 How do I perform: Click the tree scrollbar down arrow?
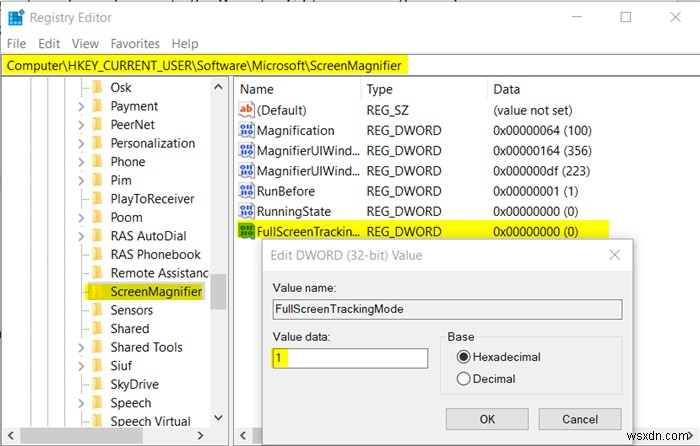[x=218, y=418]
